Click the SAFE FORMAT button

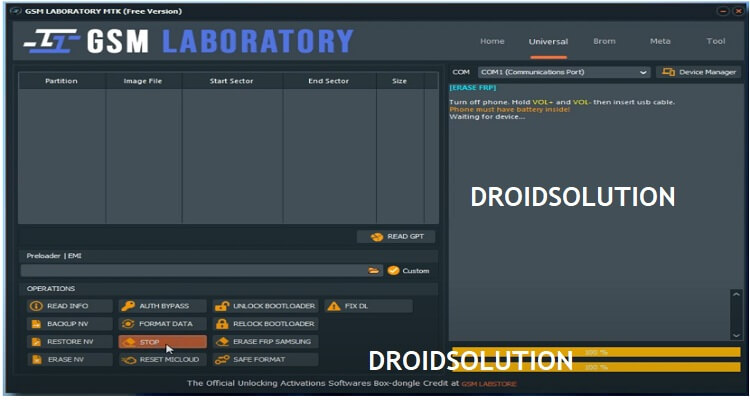(x=265, y=359)
